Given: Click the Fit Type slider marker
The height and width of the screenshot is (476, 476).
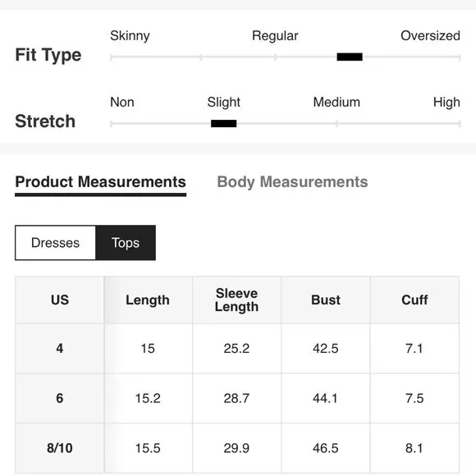Looking at the screenshot, I should coord(350,57).
